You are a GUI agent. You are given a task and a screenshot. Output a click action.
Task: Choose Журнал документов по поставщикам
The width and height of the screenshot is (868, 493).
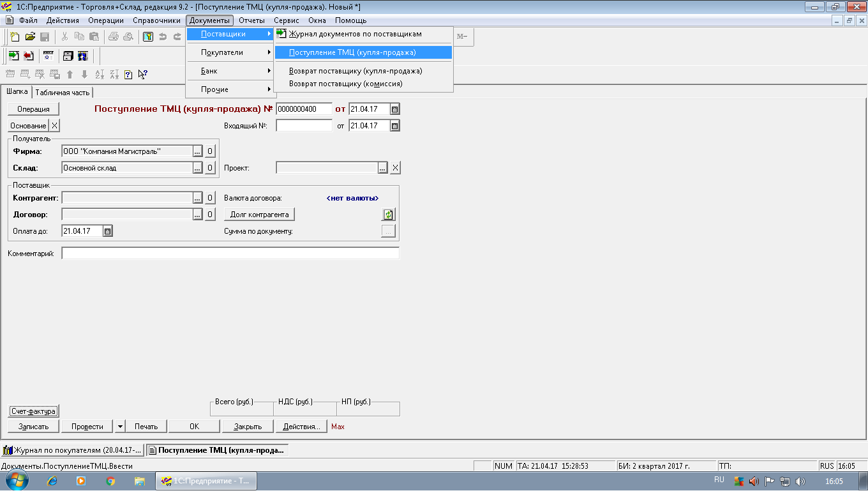355,34
